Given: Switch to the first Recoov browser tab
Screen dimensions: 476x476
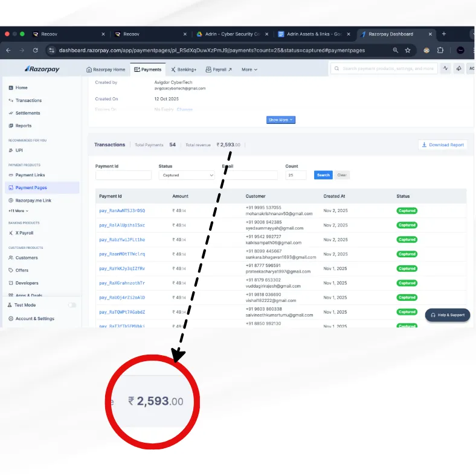Looking at the screenshot, I should click(x=69, y=34).
